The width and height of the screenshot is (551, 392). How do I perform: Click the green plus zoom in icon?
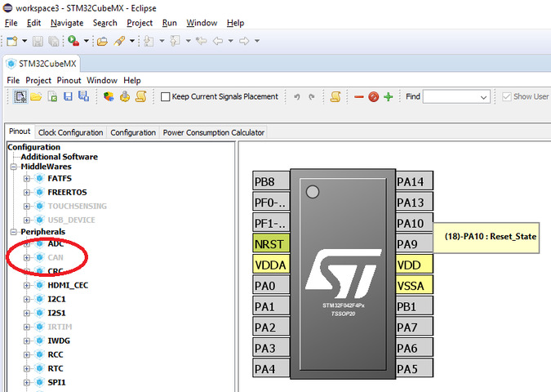coord(389,96)
